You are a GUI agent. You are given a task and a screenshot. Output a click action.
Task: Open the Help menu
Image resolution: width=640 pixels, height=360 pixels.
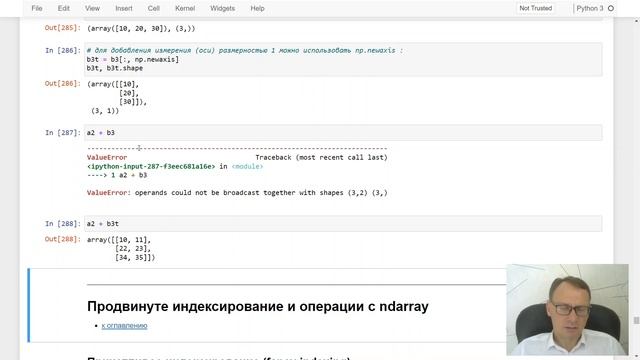[x=257, y=8]
